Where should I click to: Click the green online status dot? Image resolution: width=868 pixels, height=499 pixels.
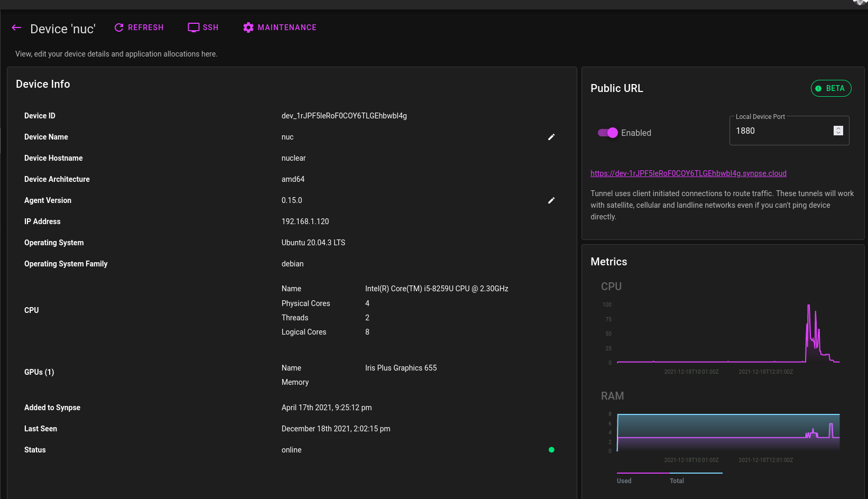pyautogui.click(x=551, y=450)
